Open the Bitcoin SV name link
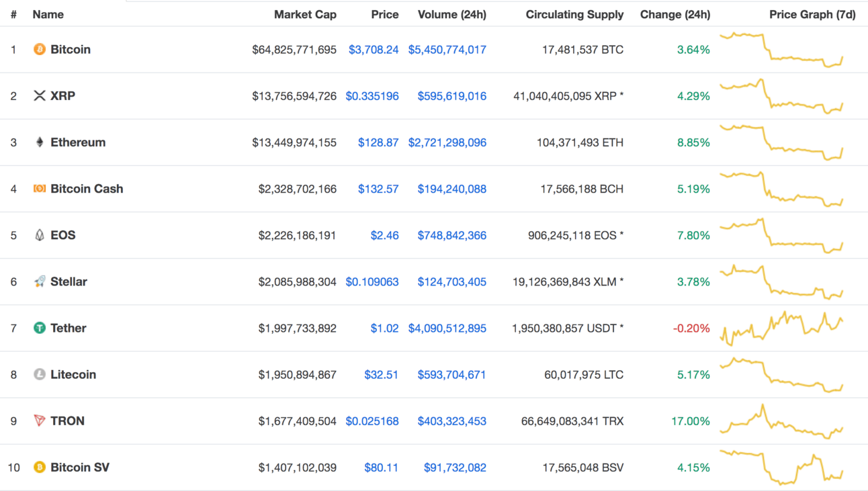The image size is (868, 491). pyautogui.click(x=80, y=467)
